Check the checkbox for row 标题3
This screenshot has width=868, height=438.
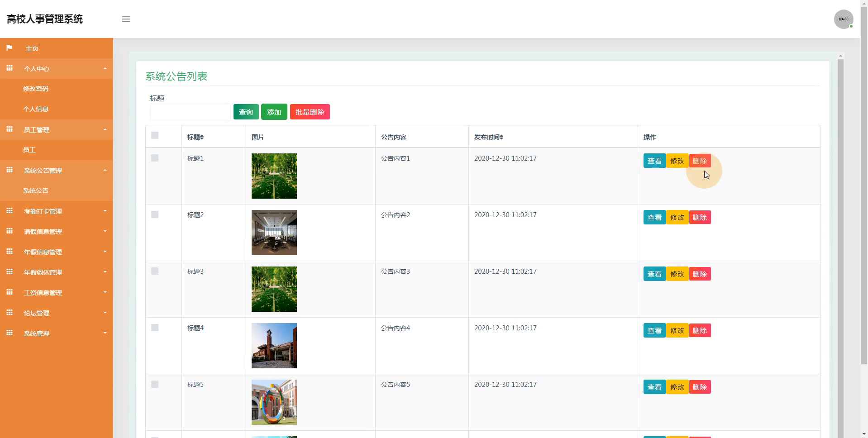pyautogui.click(x=155, y=271)
